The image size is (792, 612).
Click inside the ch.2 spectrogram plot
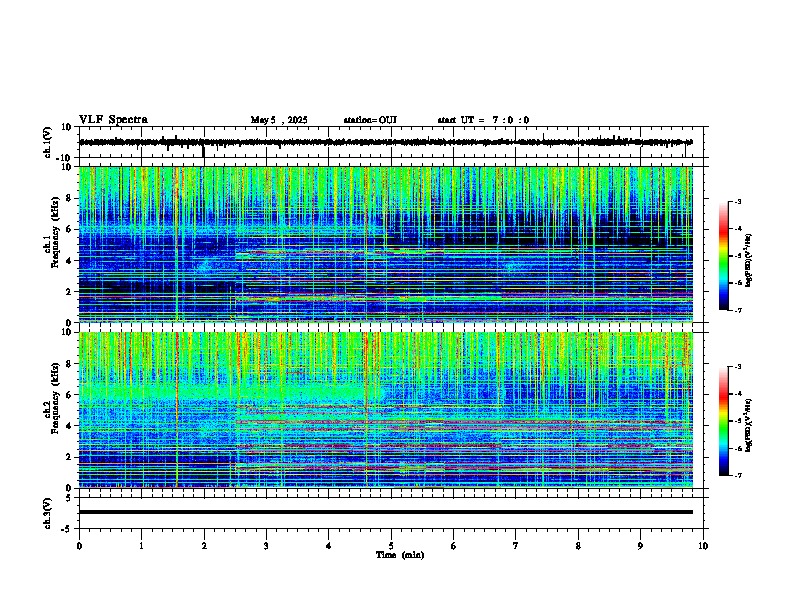[x=386, y=410]
